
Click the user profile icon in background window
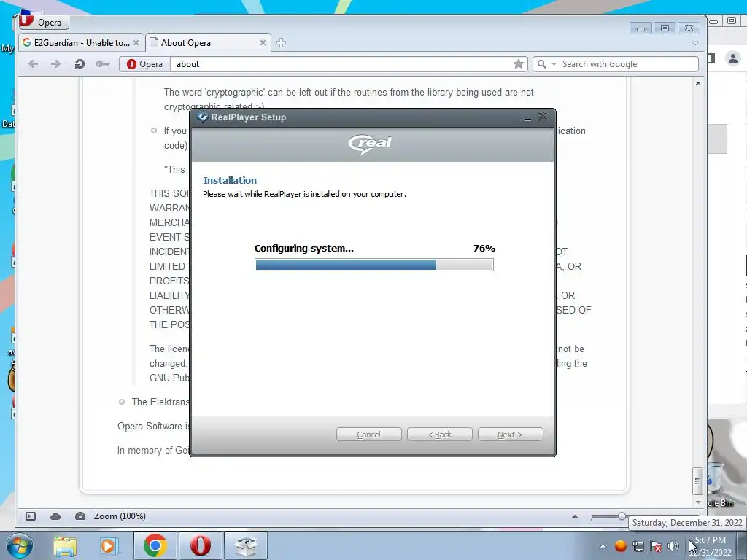[732, 58]
